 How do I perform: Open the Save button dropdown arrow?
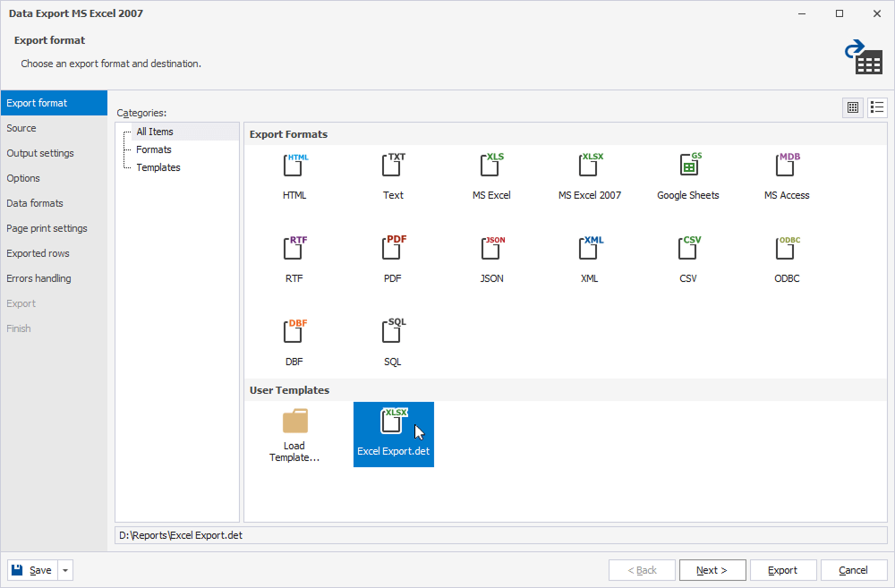[65, 570]
